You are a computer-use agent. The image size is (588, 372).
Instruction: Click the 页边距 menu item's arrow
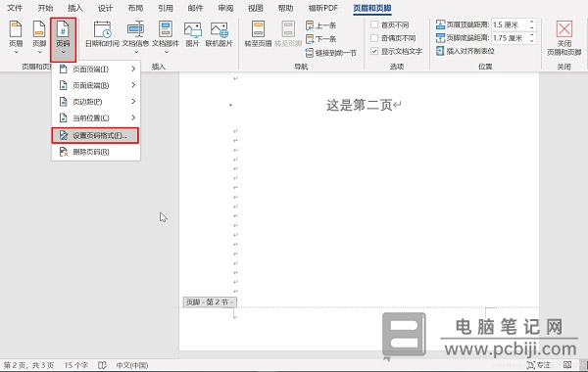pyautogui.click(x=133, y=102)
